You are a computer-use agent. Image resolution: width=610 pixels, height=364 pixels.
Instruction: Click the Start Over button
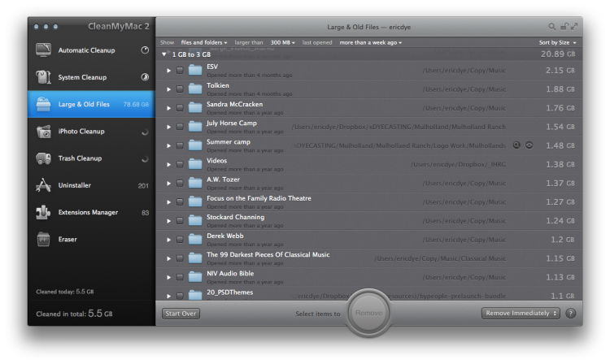[x=181, y=314]
